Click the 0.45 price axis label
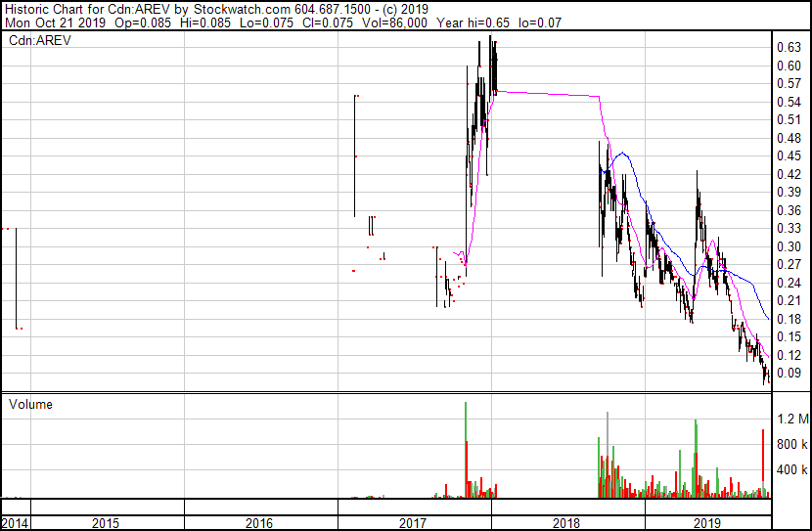Viewport: 812px width, 531px height. click(789, 155)
